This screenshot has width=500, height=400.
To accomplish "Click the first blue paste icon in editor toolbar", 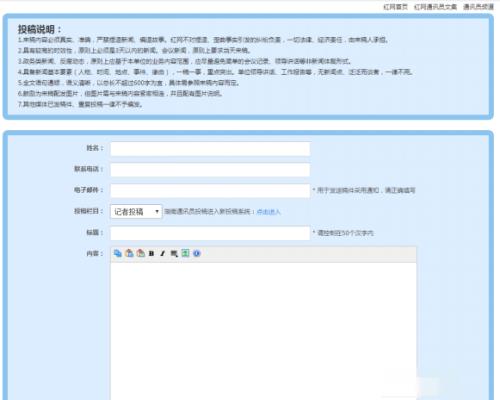I will (117, 253).
